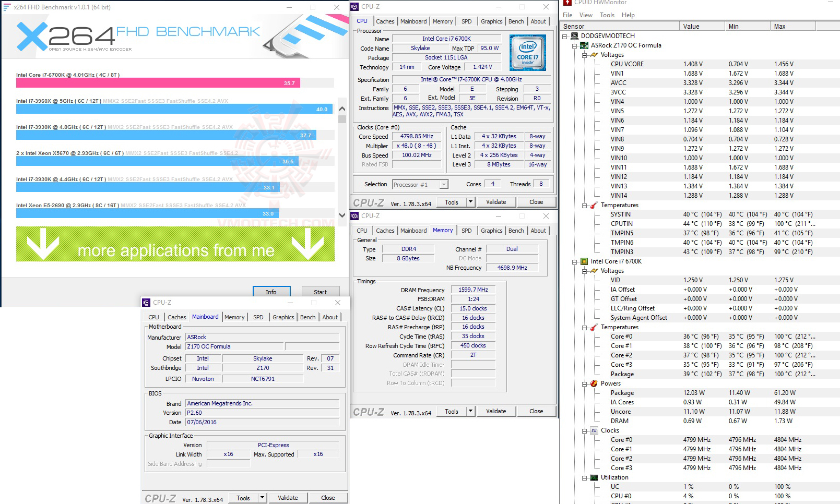The image size is (840, 504).
Task: Collapse the Powers node in HWMonitor
Action: [x=585, y=383]
